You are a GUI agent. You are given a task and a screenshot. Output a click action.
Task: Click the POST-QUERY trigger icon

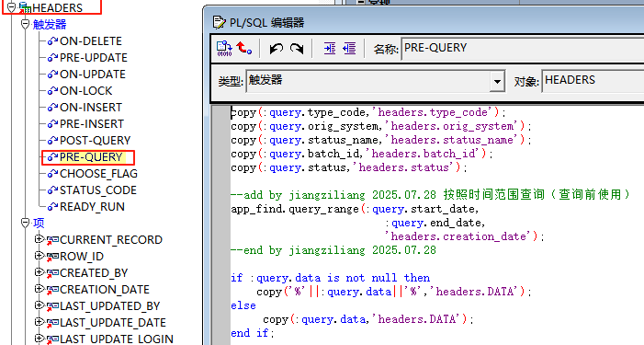[x=52, y=140]
